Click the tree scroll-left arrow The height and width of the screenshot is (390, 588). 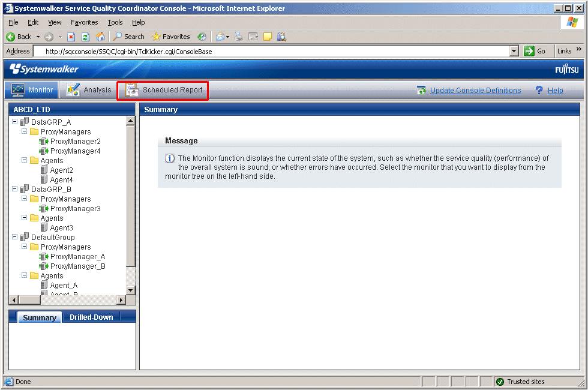click(14, 300)
